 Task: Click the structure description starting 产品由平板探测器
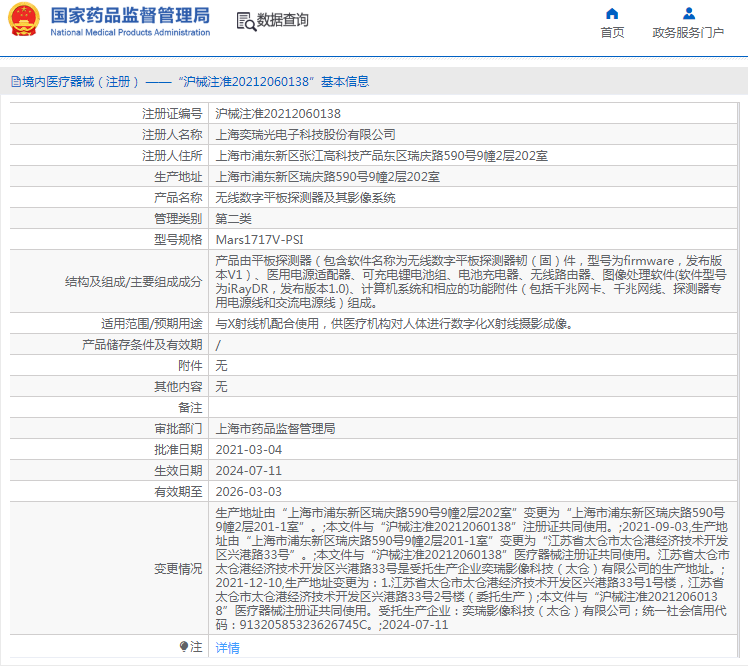tap(471, 281)
